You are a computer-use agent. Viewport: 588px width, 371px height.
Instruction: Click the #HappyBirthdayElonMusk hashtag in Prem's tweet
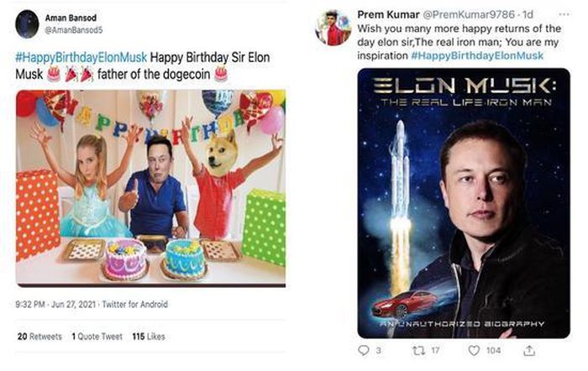[477, 55]
